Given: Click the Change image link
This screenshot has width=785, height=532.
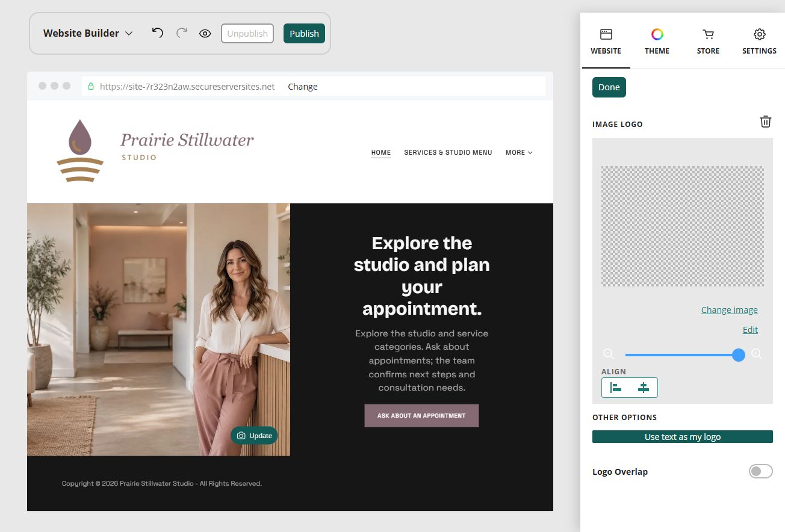Looking at the screenshot, I should coord(730,310).
